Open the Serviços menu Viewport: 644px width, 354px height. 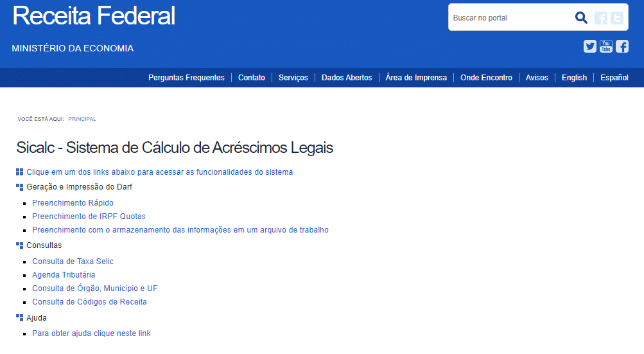pyautogui.click(x=293, y=78)
